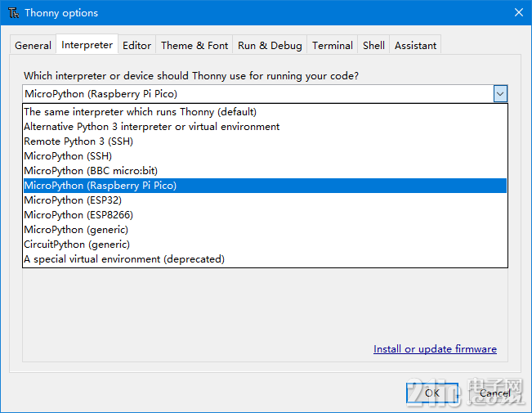Image resolution: width=532 pixels, height=413 pixels.
Task: Select the Interpreter tab
Action: point(87,45)
